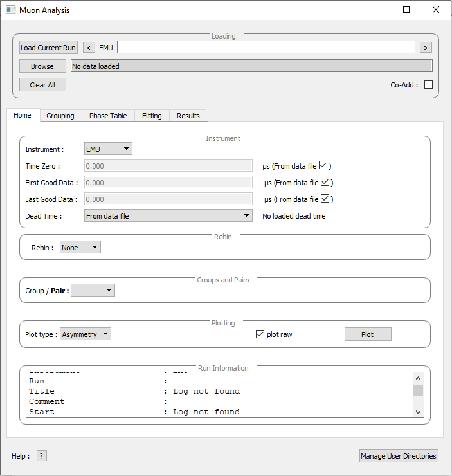This screenshot has width=452, height=476.
Task: Open the Rebin dropdown
Action: [x=80, y=248]
